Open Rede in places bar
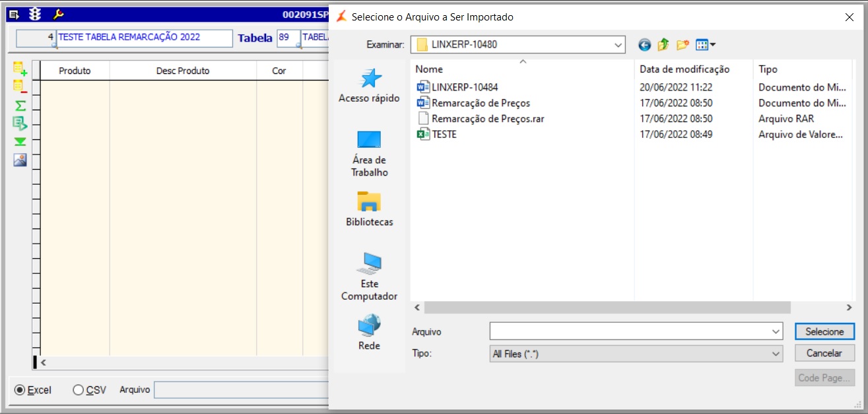This screenshot has width=868, height=414. (370, 332)
